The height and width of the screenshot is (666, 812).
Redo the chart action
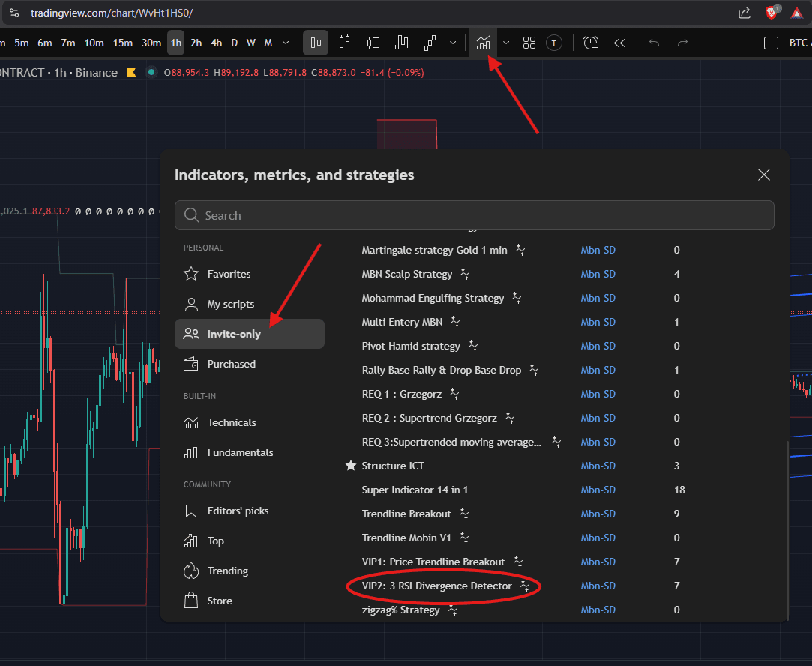[682, 43]
